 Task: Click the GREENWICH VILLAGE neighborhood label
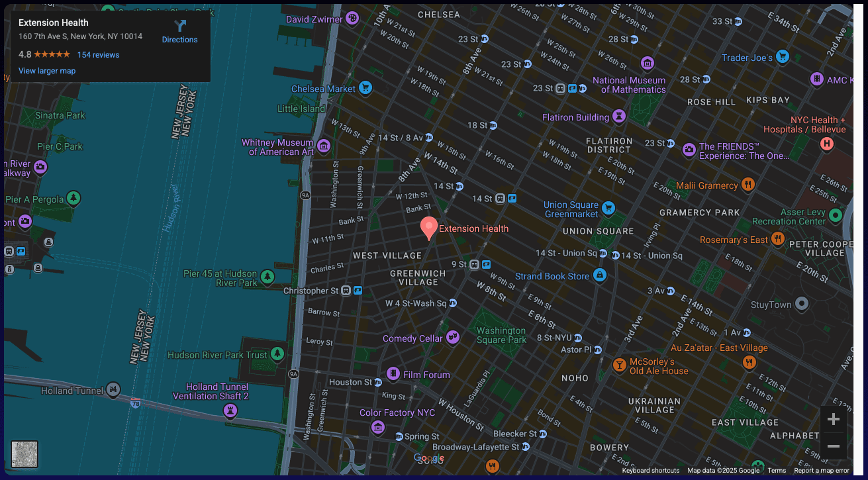[x=418, y=277]
